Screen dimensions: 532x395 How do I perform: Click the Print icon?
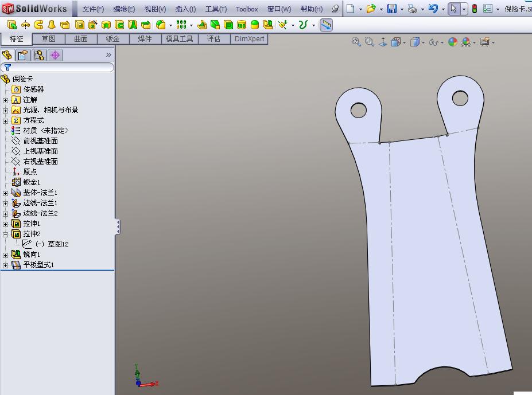(412, 9)
